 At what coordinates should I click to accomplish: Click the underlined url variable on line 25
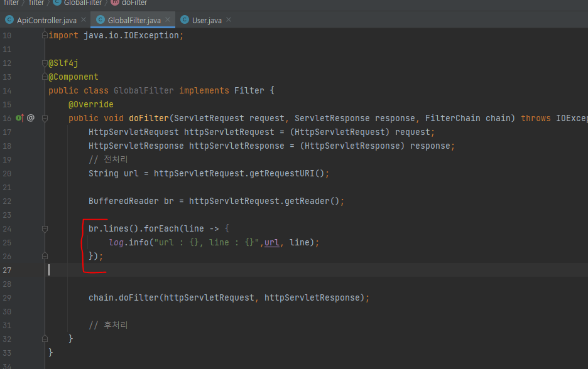[271, 242]
